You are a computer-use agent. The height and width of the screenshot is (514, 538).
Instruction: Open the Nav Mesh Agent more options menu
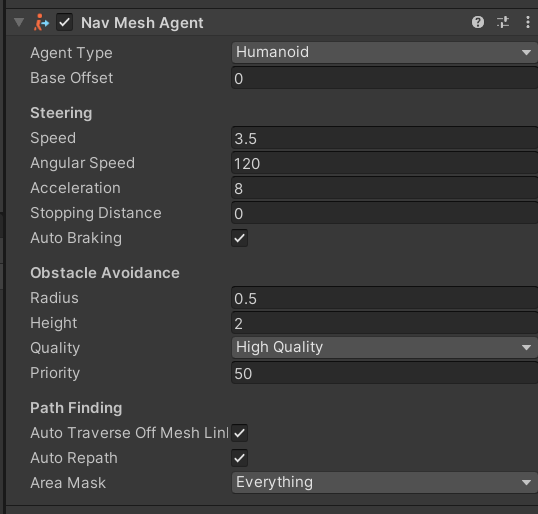pos(528,23)
